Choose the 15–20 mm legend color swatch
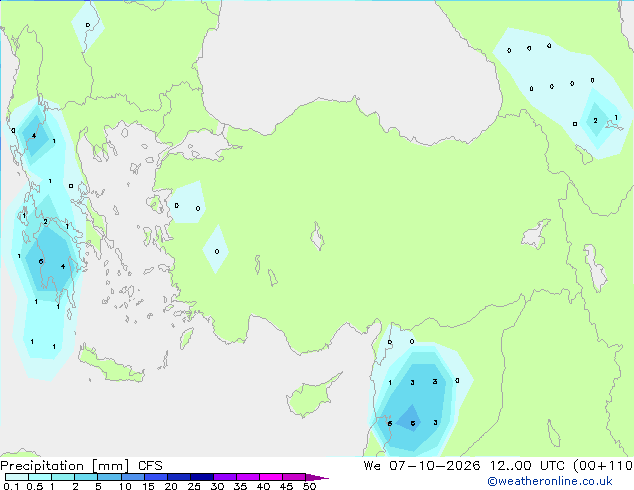Image resolution: width=634 pixels, height=490 pixels. (x=156, y=477)
